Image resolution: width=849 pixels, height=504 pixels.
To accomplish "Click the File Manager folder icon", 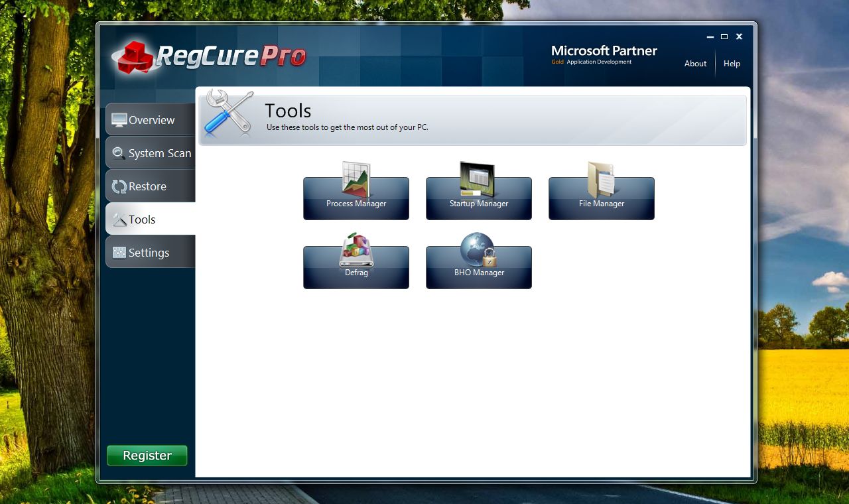I will coord(602,179).
